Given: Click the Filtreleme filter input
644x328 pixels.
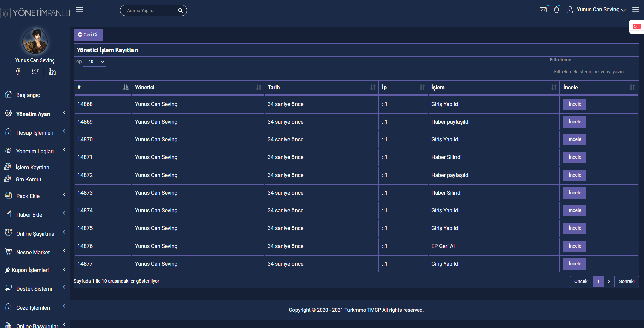Looking at the screenshot, I should point(592,72).
